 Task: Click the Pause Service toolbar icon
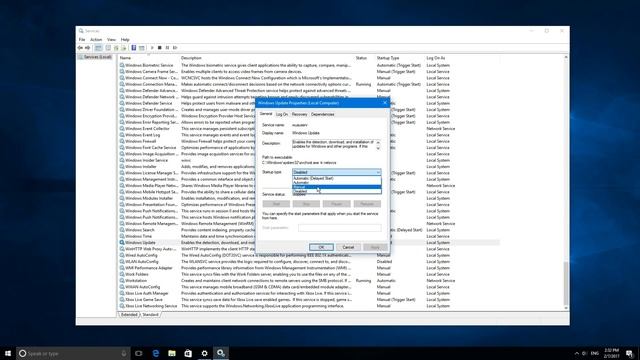pos(167,48)
